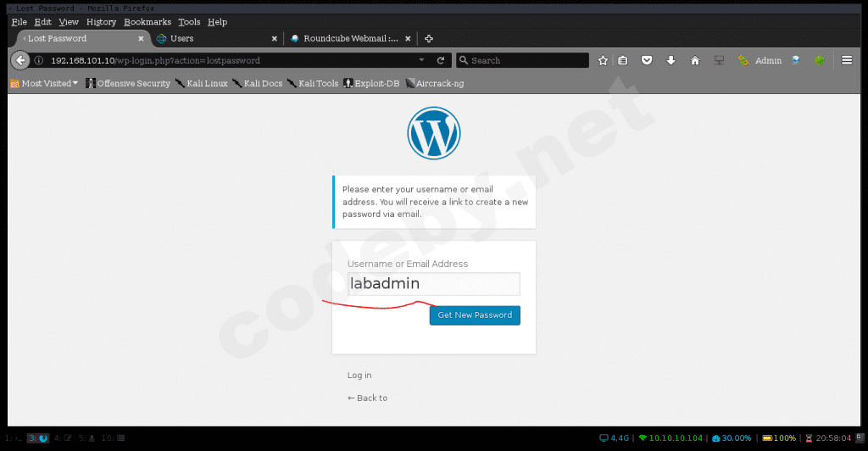Open the Help menu

click(x=218, y=22)
